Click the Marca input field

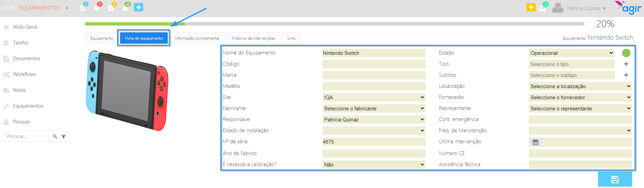tap(374, 75)
